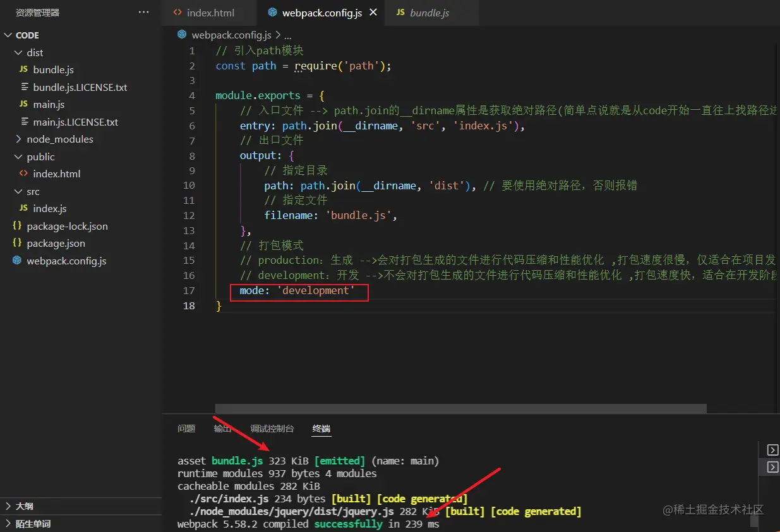Click the terminal vertical scrollbar thumb
The height and width of the screenshot is (532, 780).
click(x=753, y=521)
